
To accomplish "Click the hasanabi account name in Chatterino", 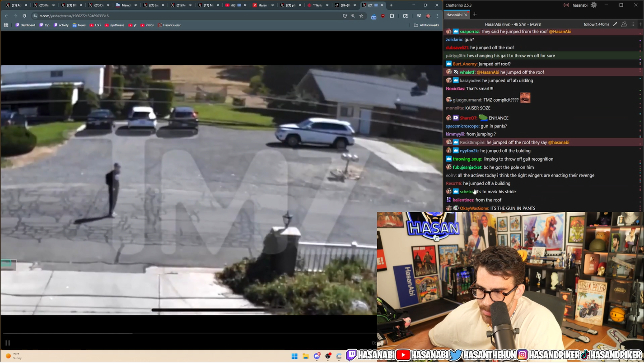I will click(x=580, y=5).
